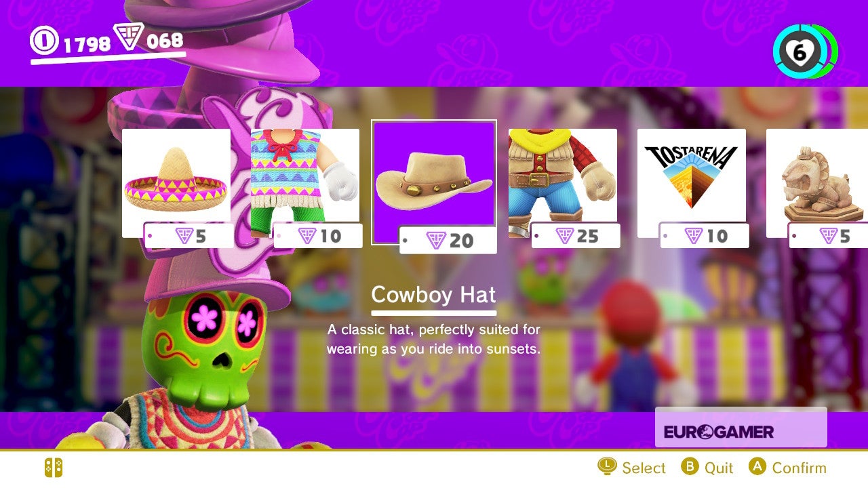868x488 pixels.
Task: Click the A button Confirm icon
Action: click(757, 467)
